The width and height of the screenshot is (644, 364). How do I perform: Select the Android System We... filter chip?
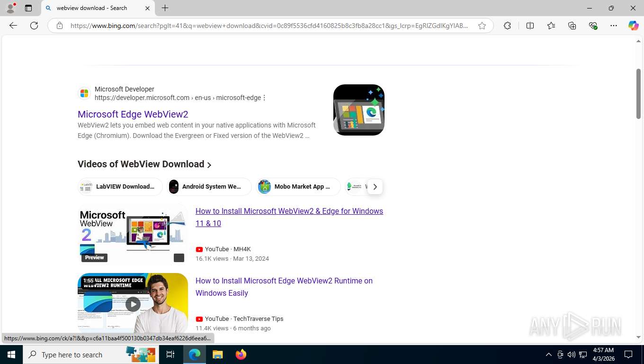[x=209, y=187]
